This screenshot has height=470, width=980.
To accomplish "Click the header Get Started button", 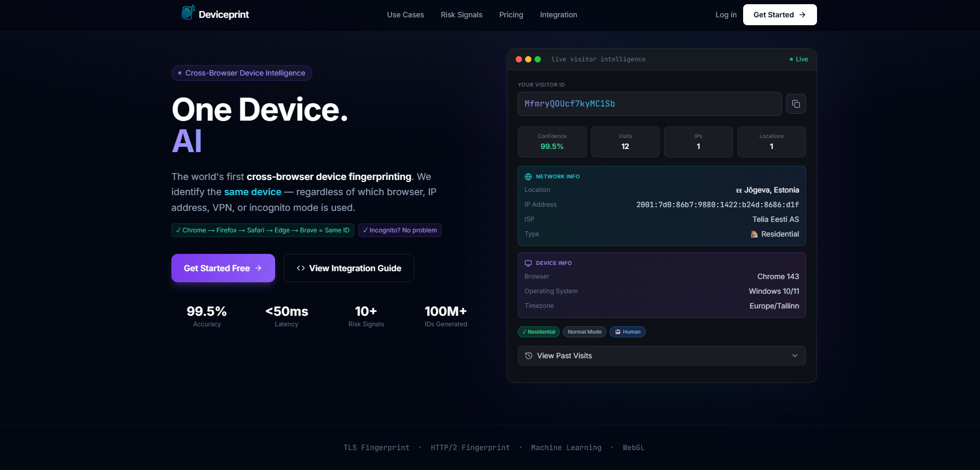I will coord(780,15).
